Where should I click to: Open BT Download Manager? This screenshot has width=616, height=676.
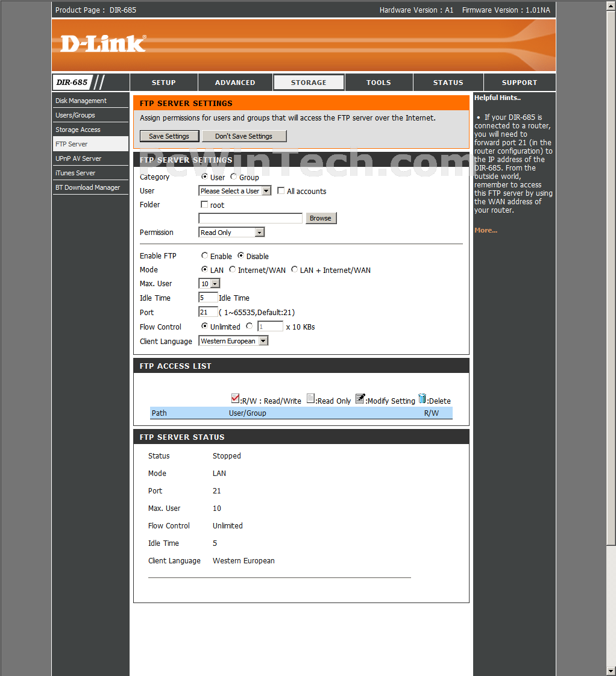90,187
